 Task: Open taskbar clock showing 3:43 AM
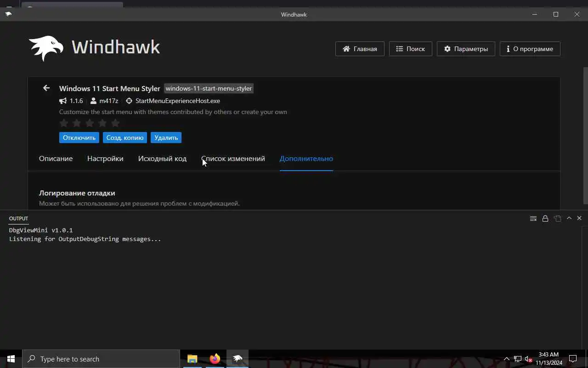pos(548,359)
